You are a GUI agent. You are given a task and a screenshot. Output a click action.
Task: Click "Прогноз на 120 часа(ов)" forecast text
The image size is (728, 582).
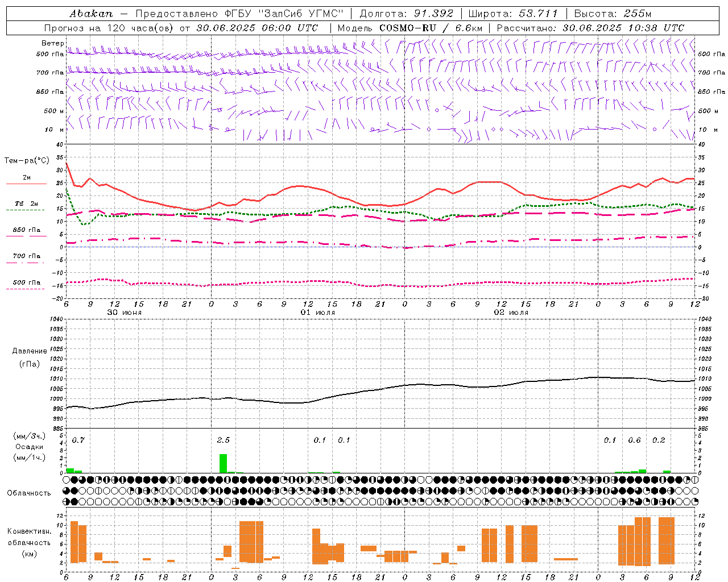point(110,28)
